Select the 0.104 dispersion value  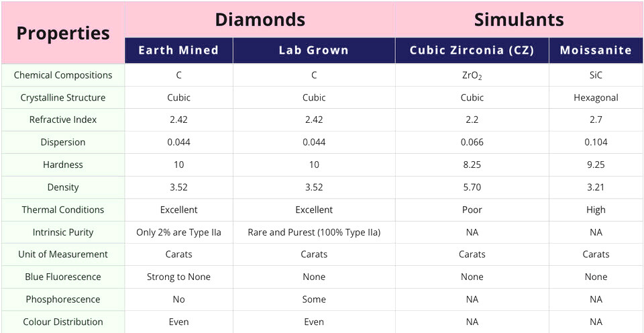click(596, 142)
